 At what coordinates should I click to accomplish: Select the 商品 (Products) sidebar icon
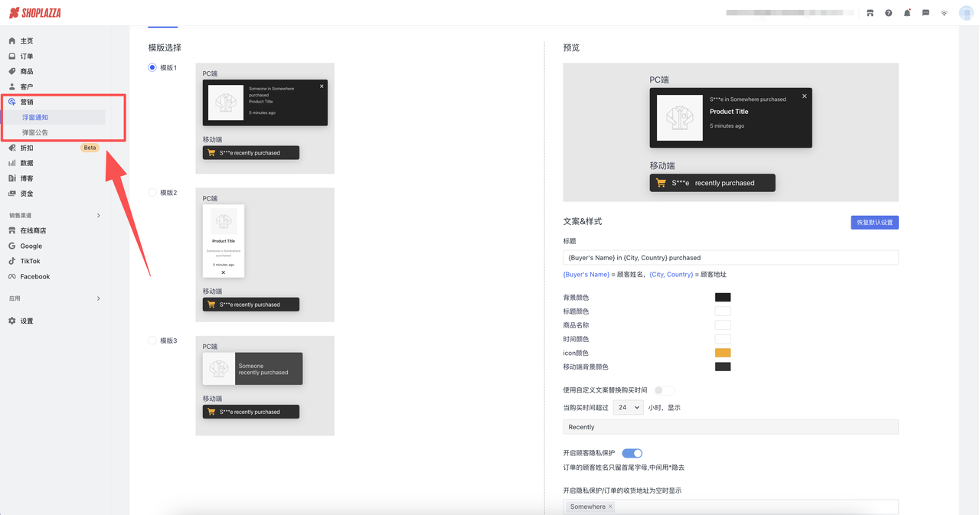pyautogui.click(x=26, y=71)
